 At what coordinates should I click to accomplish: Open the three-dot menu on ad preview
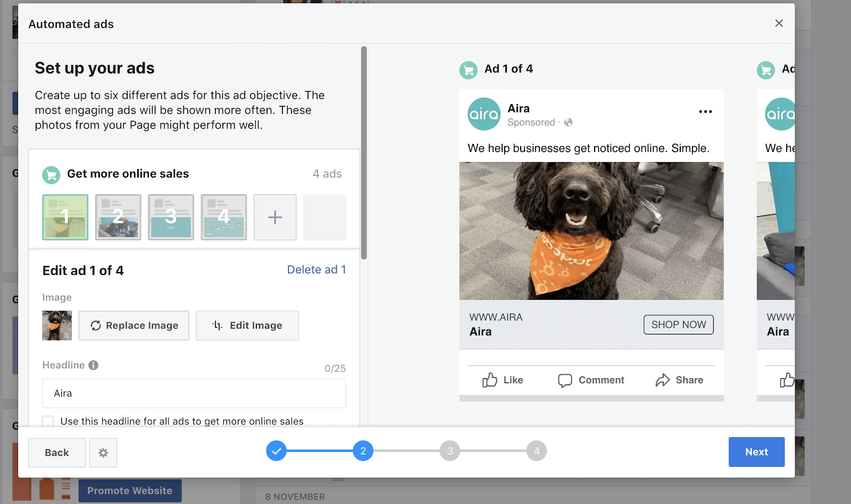tap(705, 112)
